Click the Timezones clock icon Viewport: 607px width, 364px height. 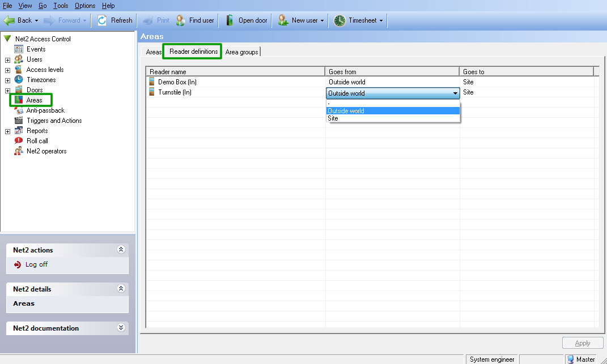coord(19,80)
